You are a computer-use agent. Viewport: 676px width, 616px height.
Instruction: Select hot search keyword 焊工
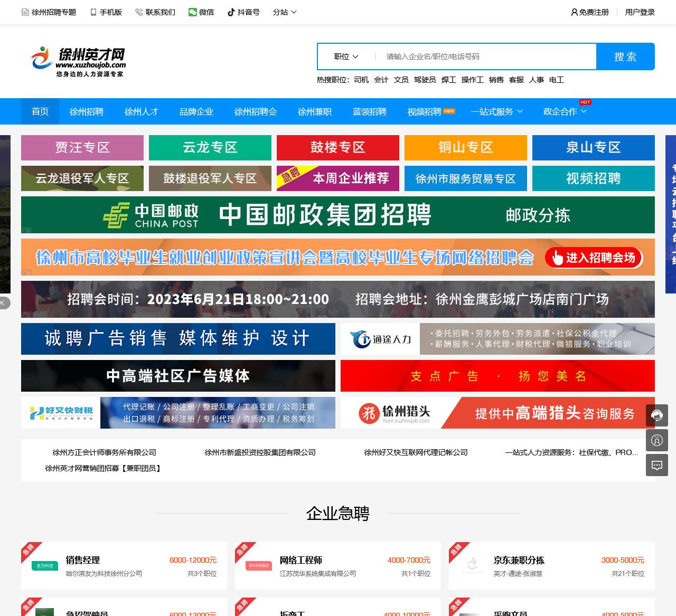[449, 80]
